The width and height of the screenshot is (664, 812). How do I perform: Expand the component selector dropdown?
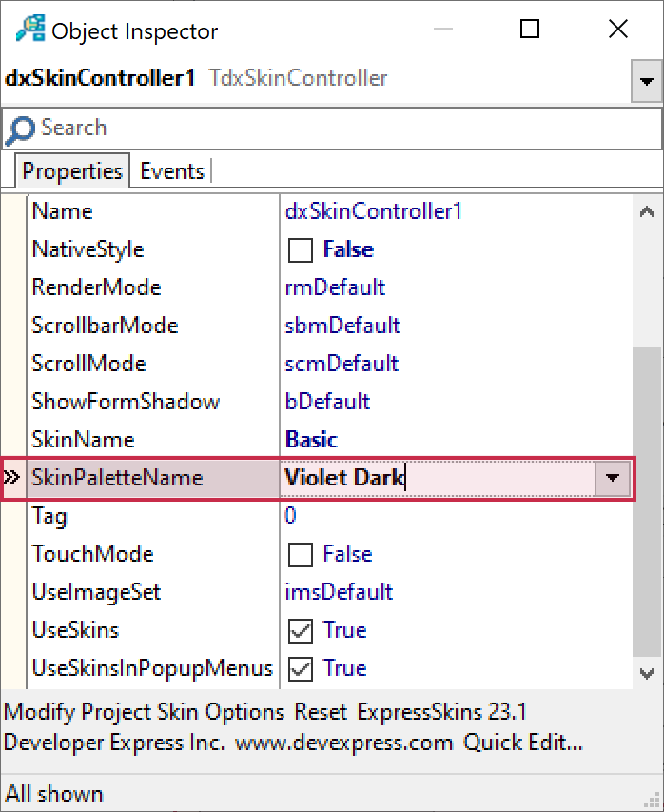tap(647, 83)
